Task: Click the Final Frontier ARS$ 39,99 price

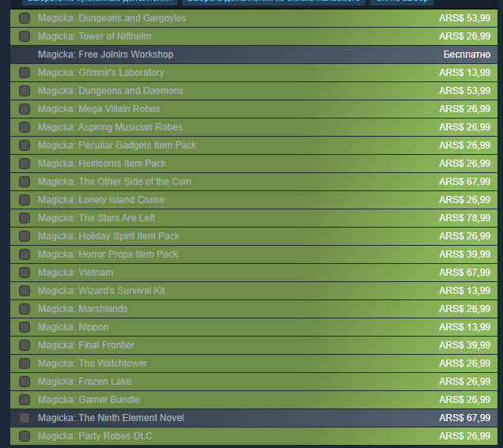Action: 465,345
